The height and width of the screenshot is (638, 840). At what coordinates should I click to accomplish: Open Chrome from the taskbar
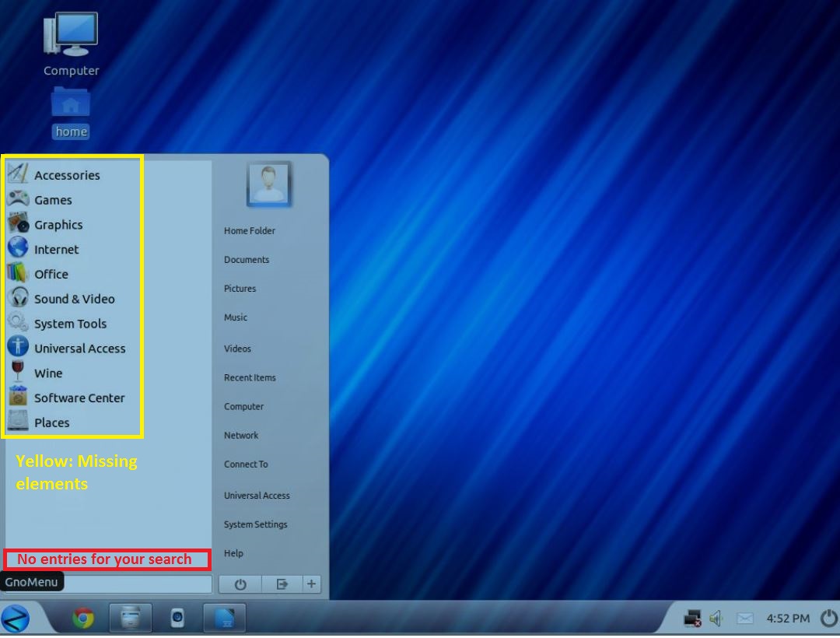click(x=83, y=618)
